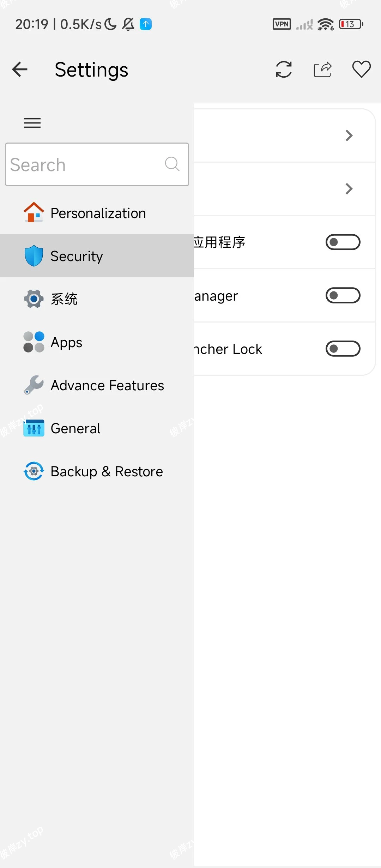381x868 pixels.
Task: Go back using the arrow button
Action: point(19,69)
